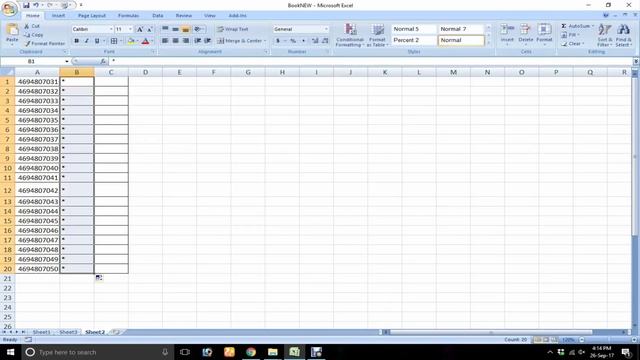The height and width of the screenshot is (360, 640).
Task: Open Sort & Filter menu
Action: (605, 35)
